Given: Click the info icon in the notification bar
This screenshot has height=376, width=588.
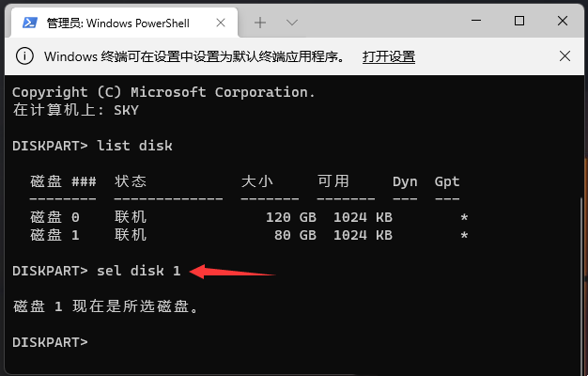Looking at the screenshot, I should (26, 56).
